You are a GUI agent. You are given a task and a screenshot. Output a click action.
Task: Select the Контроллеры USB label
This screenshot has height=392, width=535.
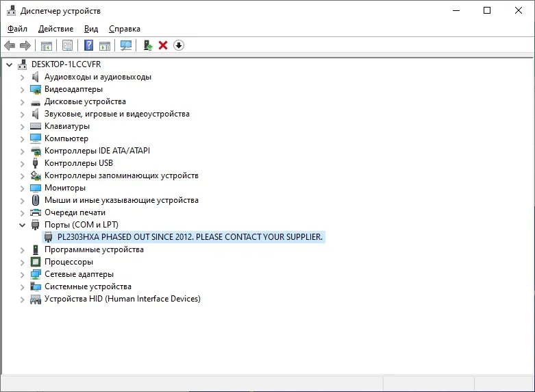[x=79, y=163]
